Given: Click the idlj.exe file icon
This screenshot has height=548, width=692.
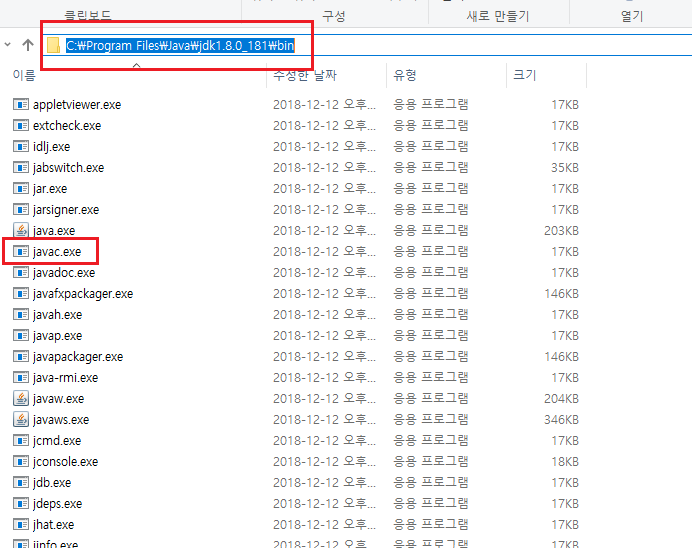Looking at the screenshot, I should (x=21, y=146).
